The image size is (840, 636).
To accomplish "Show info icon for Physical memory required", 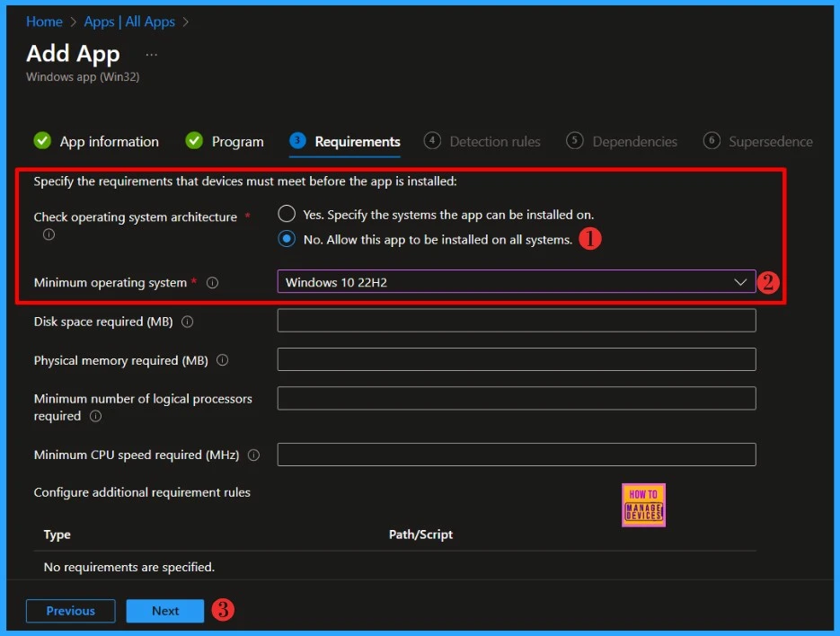I will click(x=222, y=360).
